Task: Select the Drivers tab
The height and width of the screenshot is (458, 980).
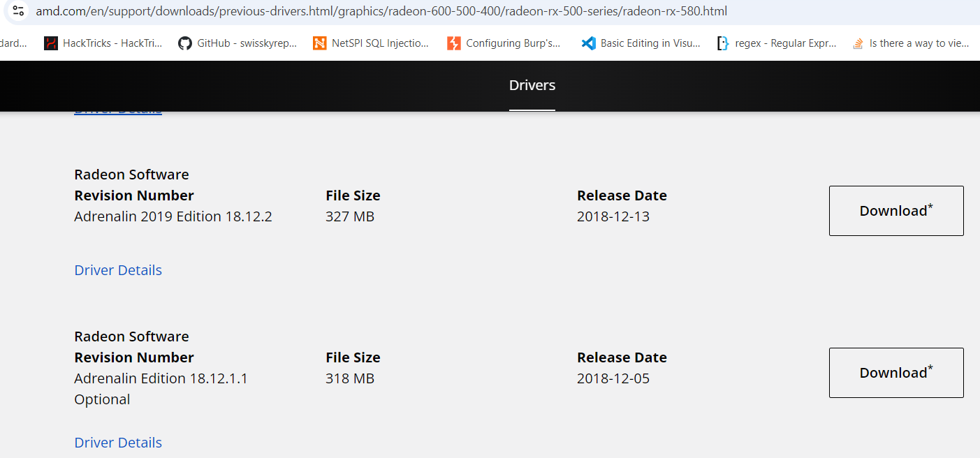Action: pos(532,86)
